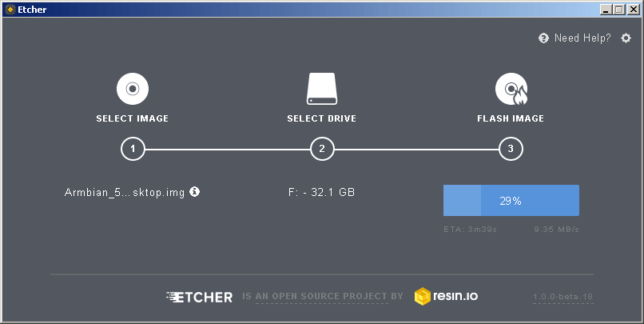
Task: Click the Etcher title bar app icon
Action: [x=10, y=10]
